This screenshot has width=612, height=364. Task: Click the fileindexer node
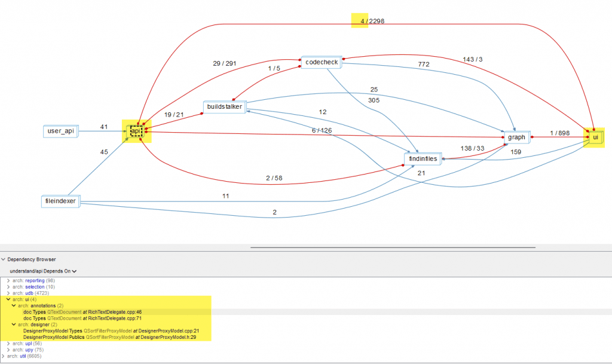[60, 201]
